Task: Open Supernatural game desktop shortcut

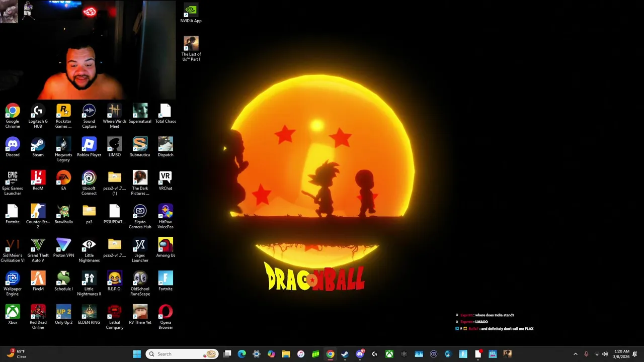Action: (x=140, y=114)
